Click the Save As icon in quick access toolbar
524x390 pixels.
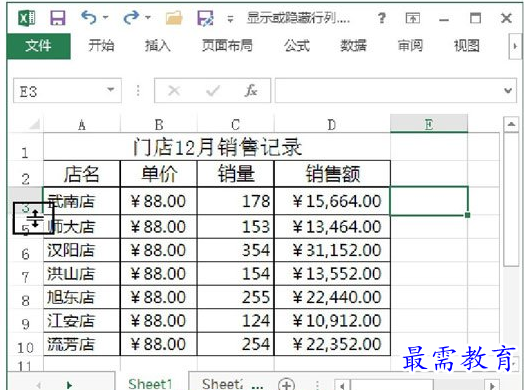pyautogui.click(x=205, y=18)
